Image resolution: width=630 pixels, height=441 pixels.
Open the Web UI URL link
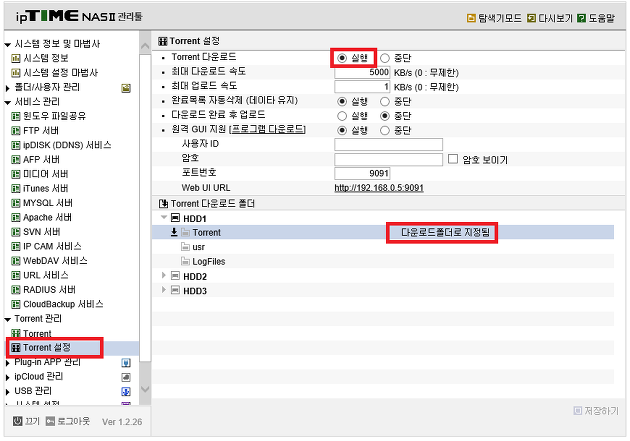(379, 188)
